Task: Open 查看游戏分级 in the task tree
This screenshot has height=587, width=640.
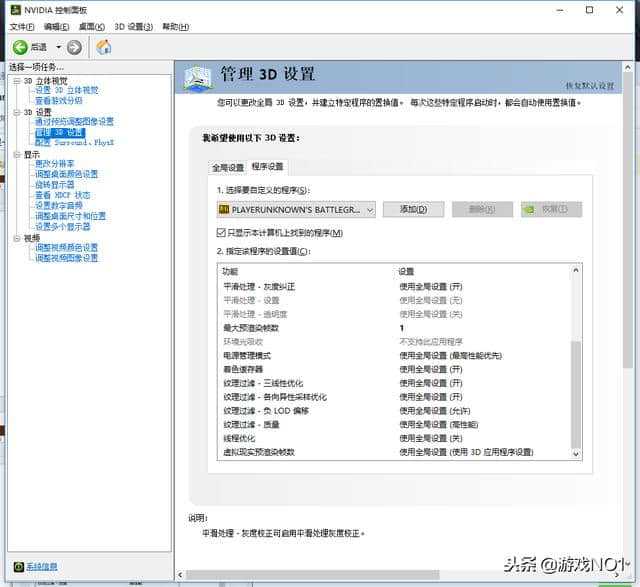Action: click(x=59, y=100)
